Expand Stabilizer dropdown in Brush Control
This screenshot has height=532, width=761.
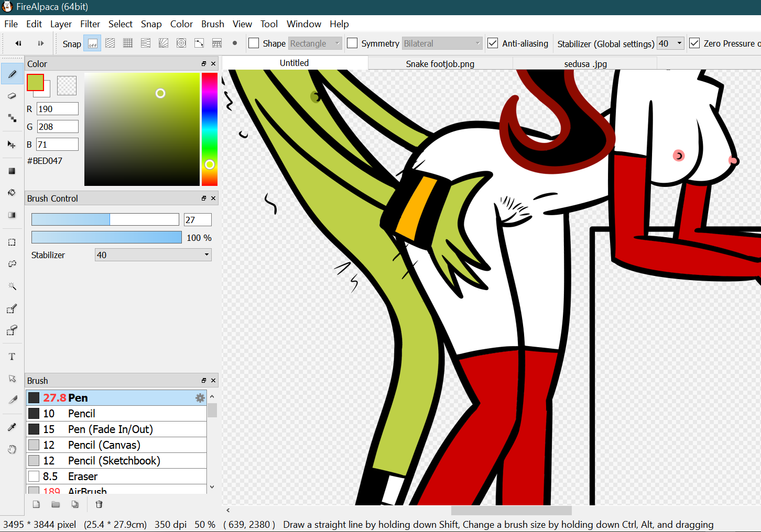(153, 255)
